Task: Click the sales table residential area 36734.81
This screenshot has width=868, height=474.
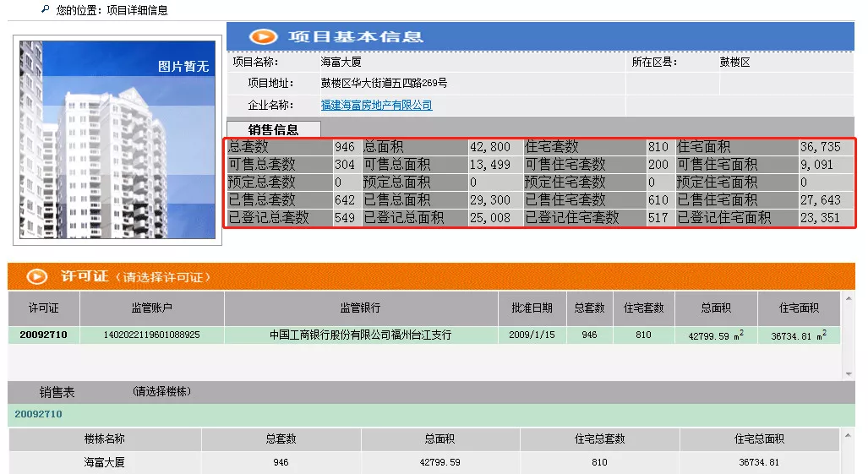Action: [759, 462]
